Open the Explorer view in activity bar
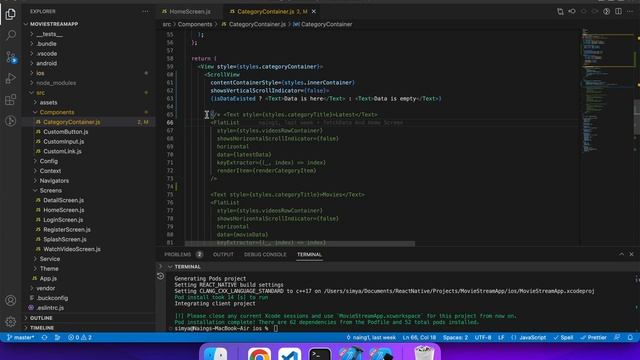The image size is (640, 360). pyautogui.click(x=11, y=14)
